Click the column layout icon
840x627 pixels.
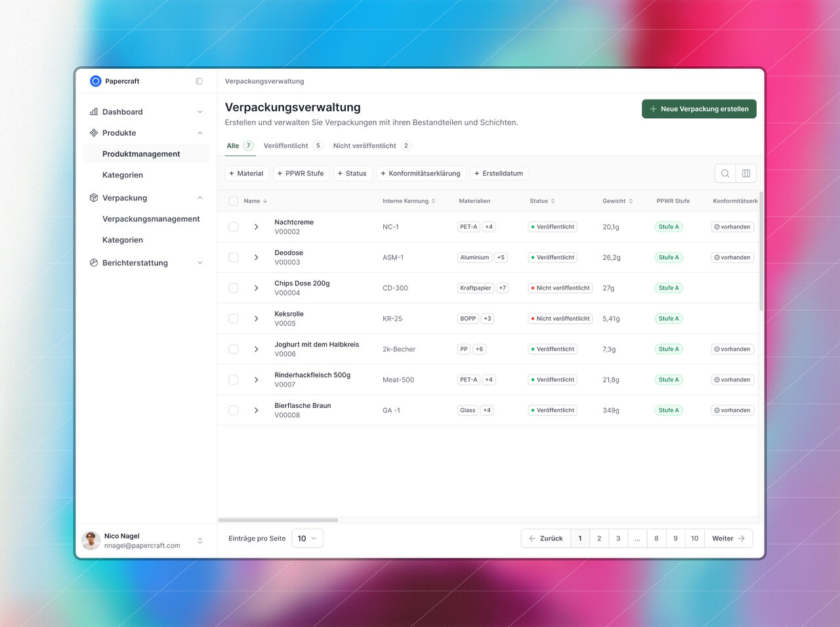pos(745,173)
